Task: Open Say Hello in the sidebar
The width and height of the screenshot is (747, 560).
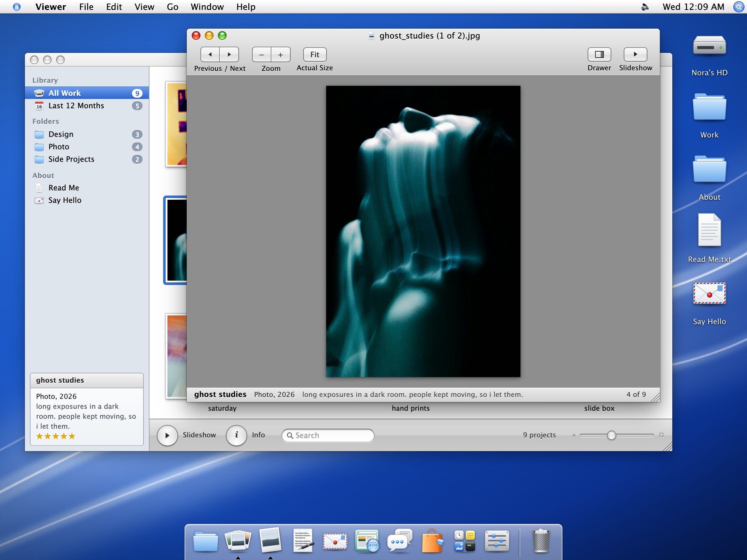Action: tap(87, 200)
